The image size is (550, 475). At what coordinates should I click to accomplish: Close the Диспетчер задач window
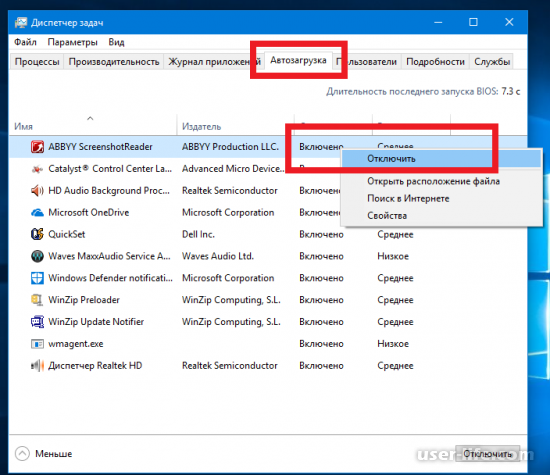509,22
